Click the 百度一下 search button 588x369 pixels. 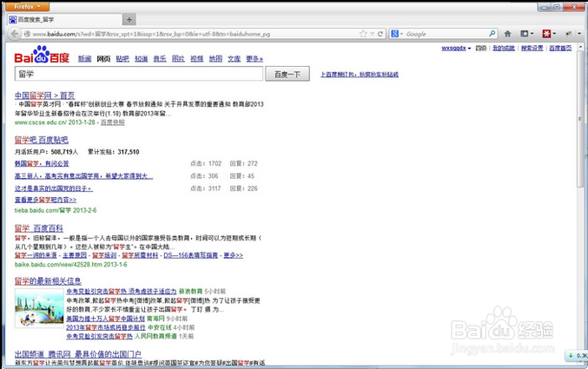[x=287, y=74]
